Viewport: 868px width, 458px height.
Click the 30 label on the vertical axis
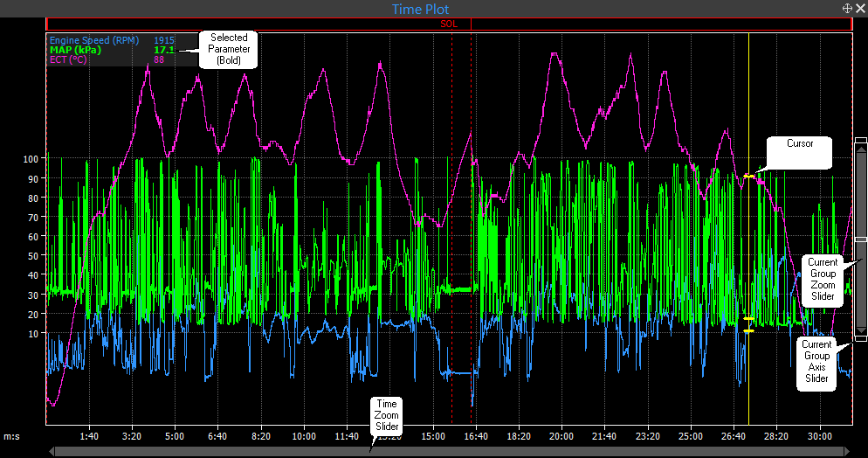tap(33, 295)
